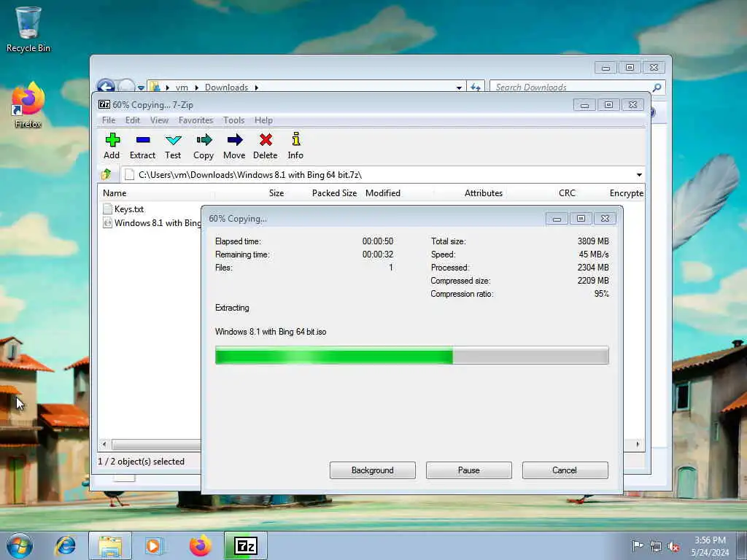The width and height of the screenshot is (747, 560).
Task: Expand the Explorer address bar history dropdown
Action: coord(459,87)
